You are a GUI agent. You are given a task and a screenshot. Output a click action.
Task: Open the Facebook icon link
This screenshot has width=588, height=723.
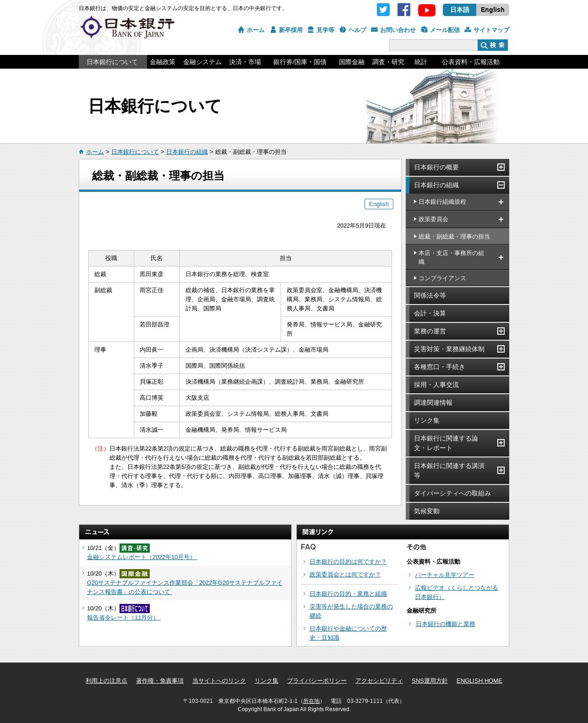tap(404, 10)
